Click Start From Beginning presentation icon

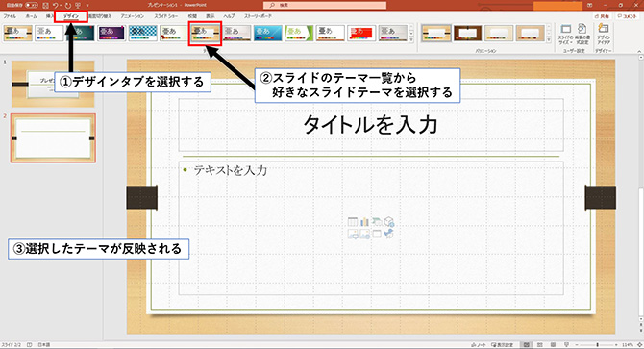[78, 6]
